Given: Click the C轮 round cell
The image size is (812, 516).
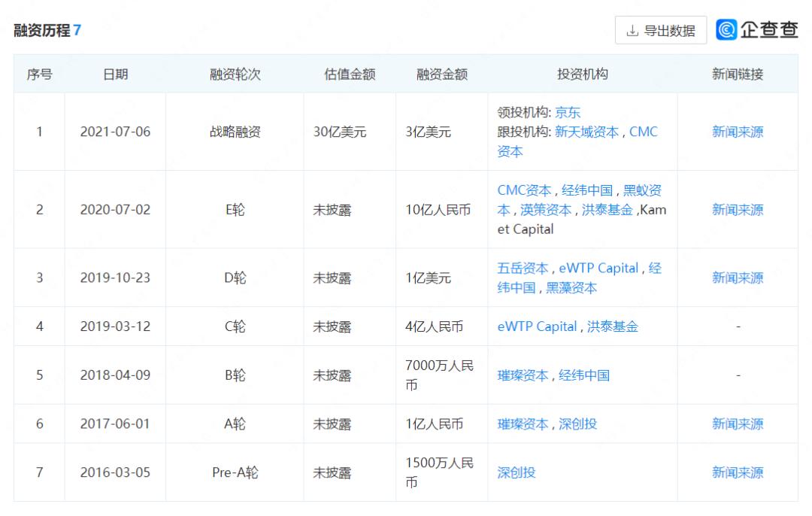Looking at the screenshot, I should [235, 326].
